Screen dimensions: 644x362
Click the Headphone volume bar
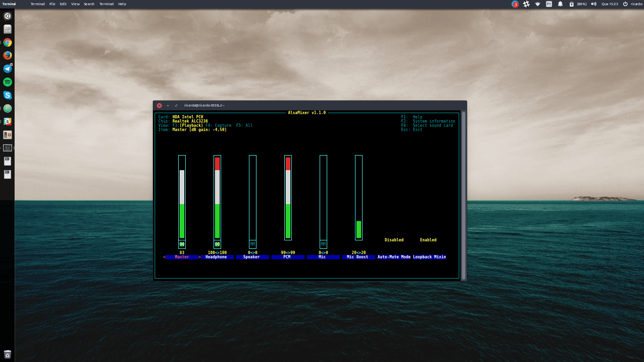[217, 197]
